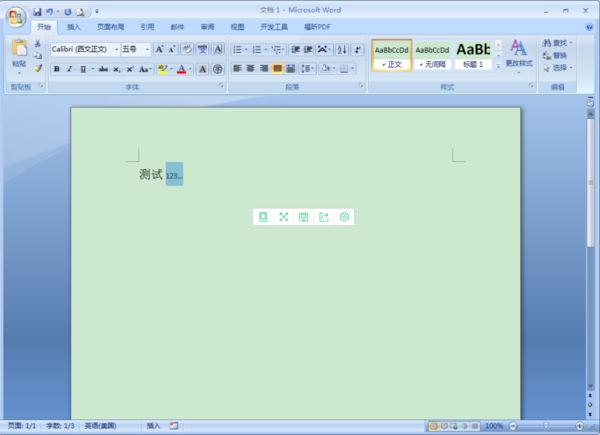
Task: Open the font color dropdown arrow
Action: 190,69
